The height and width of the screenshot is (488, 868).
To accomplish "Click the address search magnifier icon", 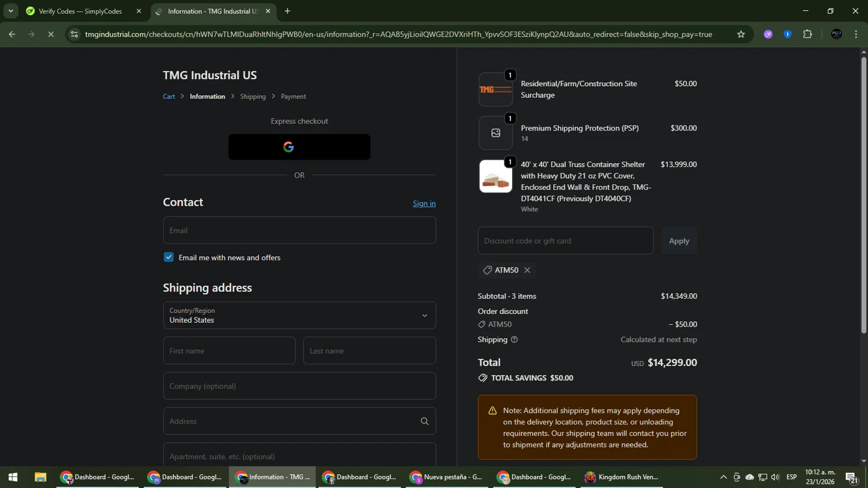I will coord(425,422).
